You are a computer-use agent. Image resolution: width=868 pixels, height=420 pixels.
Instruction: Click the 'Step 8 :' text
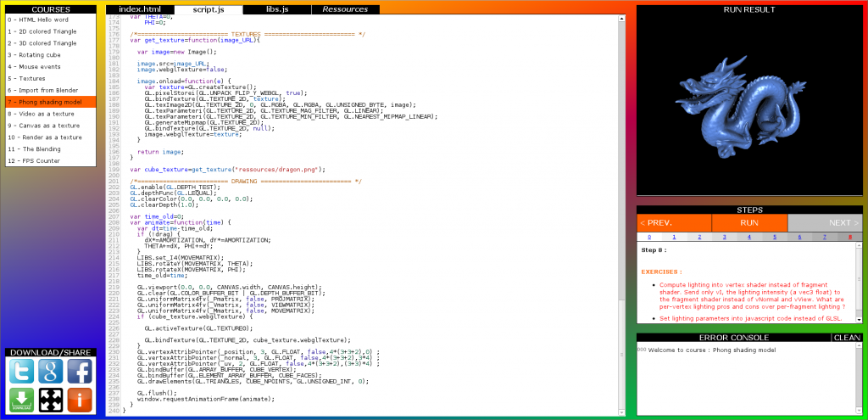pyautogui.click(x=654, y=250)
